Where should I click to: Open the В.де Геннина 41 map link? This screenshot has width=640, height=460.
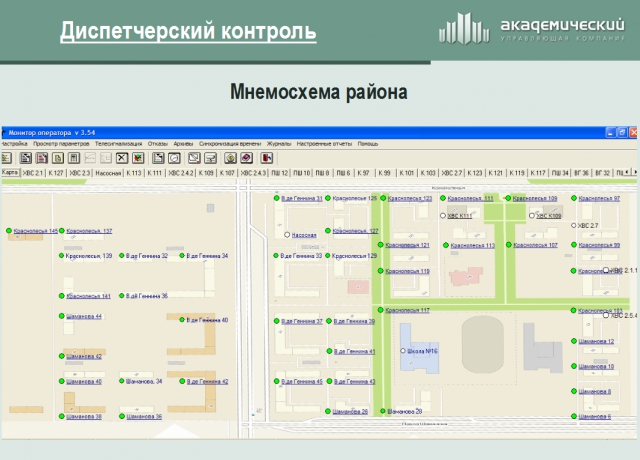click(354, 351)
